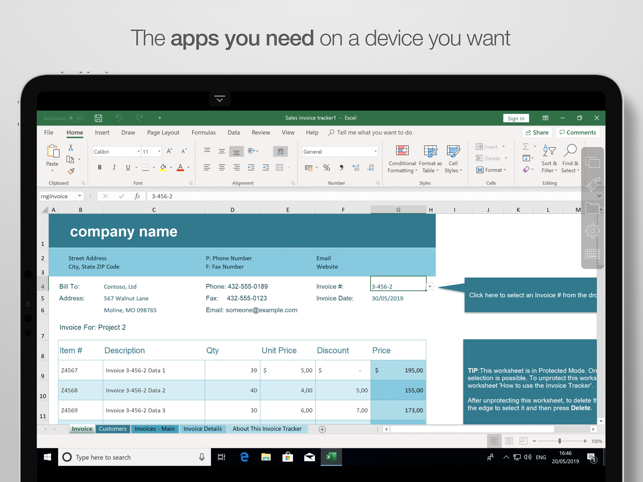Click the Borders icon

tap(145, 167)
